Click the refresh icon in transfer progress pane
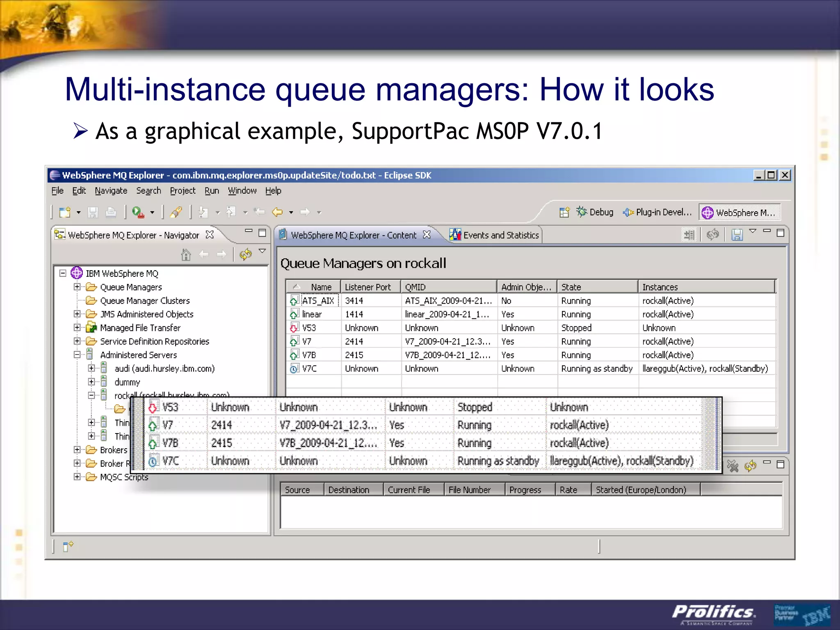The width and height of the screenshot is (840, 630). click(x=751, y=466)
